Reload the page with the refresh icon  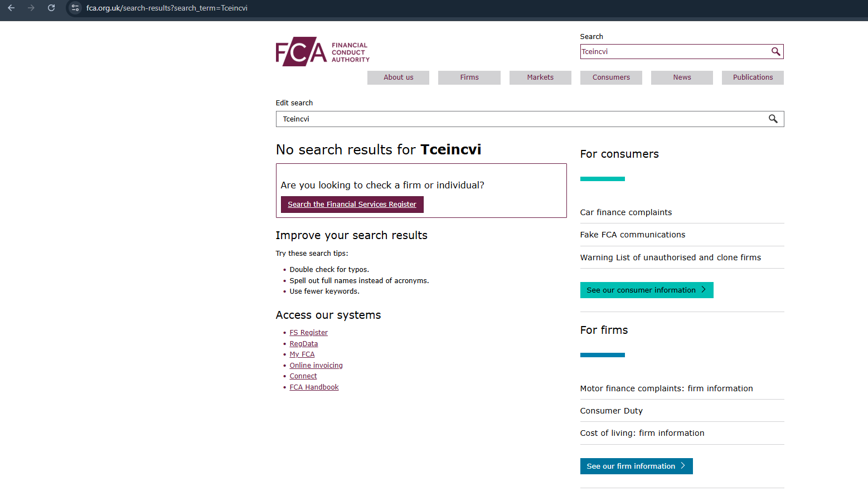coord(51,8)
